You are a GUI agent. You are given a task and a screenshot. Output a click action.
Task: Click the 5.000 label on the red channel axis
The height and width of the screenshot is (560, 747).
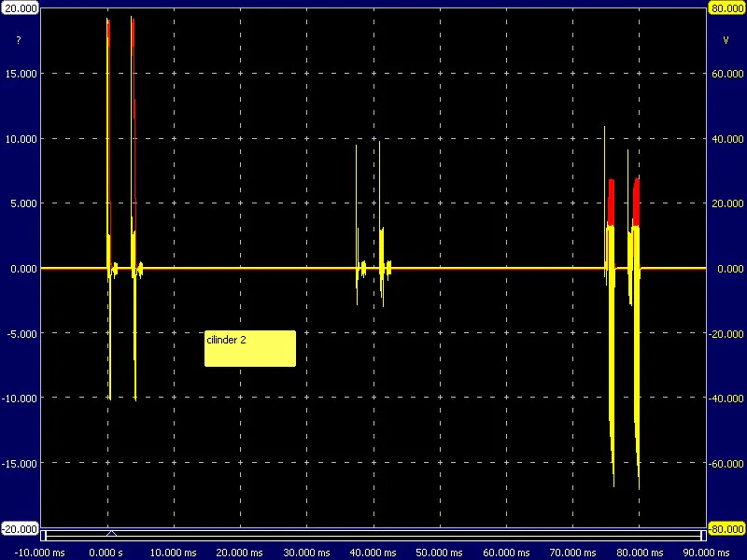23,203
